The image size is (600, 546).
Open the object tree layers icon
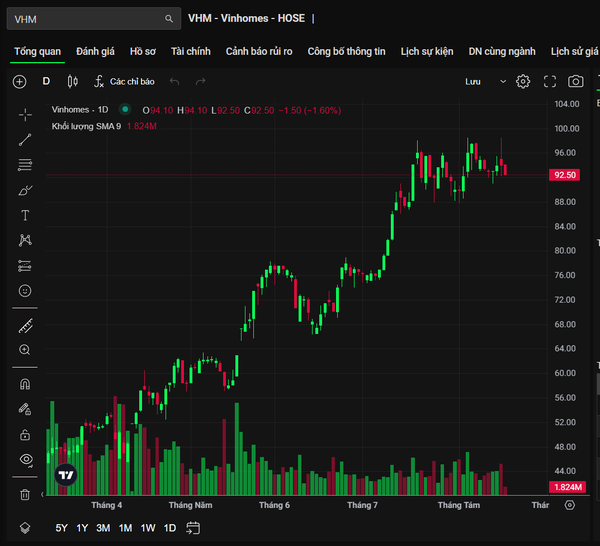tap(25, 528)
